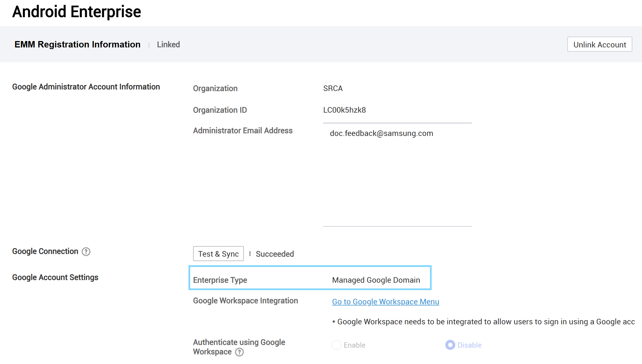Viewport: 642px width, 364px height.
Task: Click the Android Enterprise page title
Action: 77,12
